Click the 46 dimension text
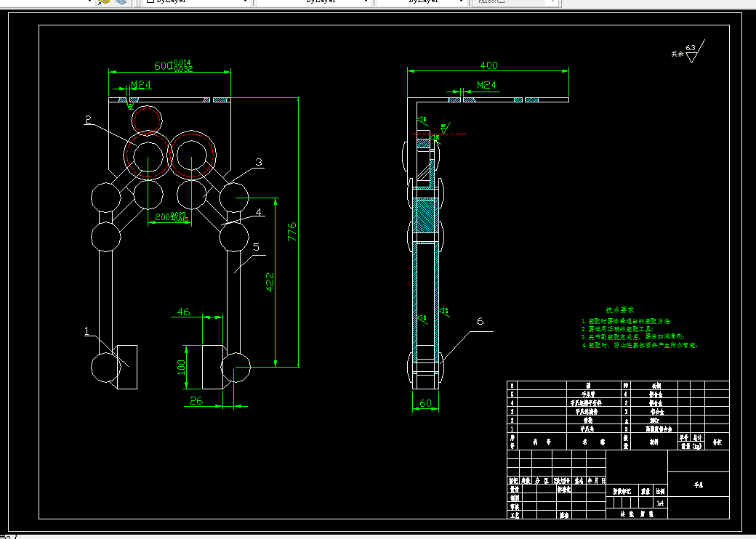 pos(184,312)
